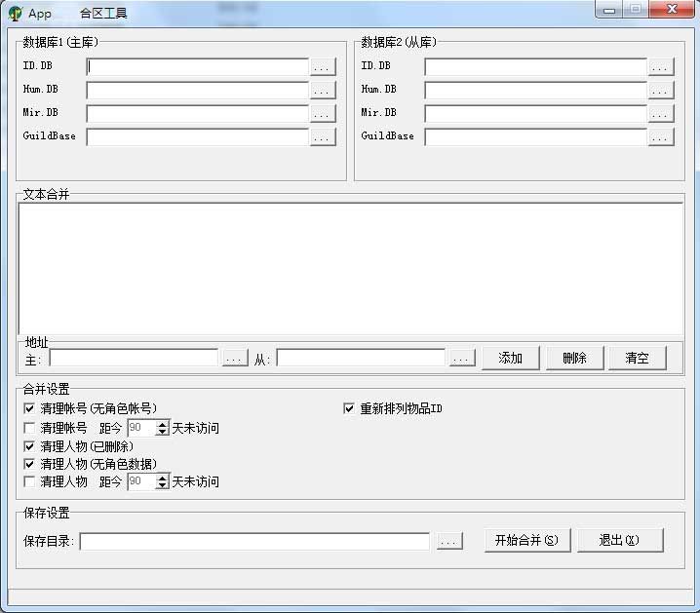Browse for slave database ID.DB file

tap(661, 67)
